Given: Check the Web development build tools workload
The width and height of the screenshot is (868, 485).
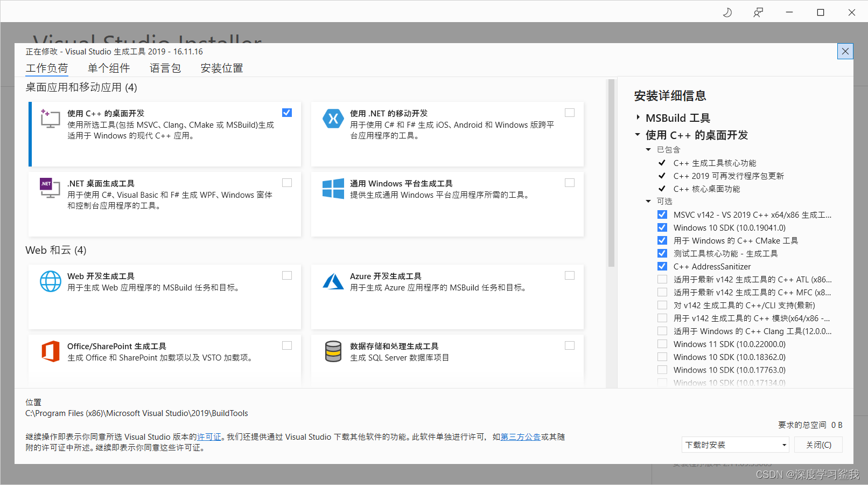Looking at the screenshot, I should pos(287,275).
